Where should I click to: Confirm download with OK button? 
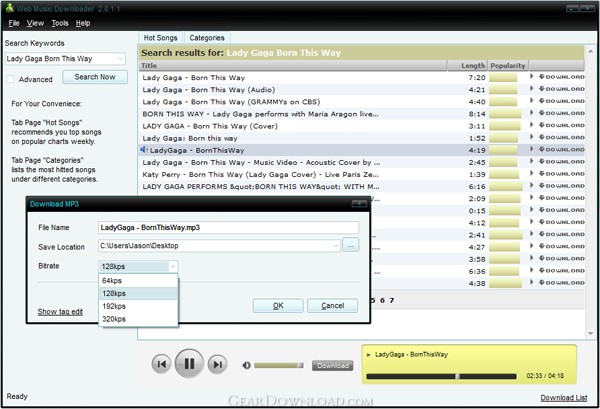point(278,306)
